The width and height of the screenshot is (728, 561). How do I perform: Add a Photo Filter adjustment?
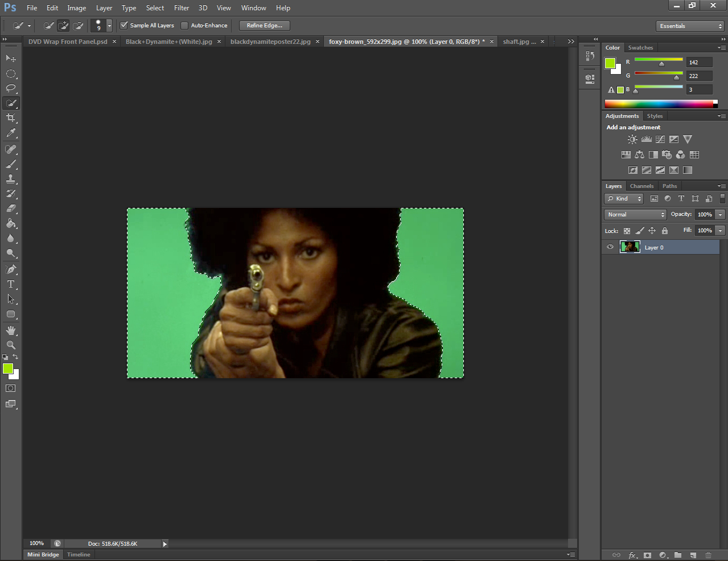point(667,154)
